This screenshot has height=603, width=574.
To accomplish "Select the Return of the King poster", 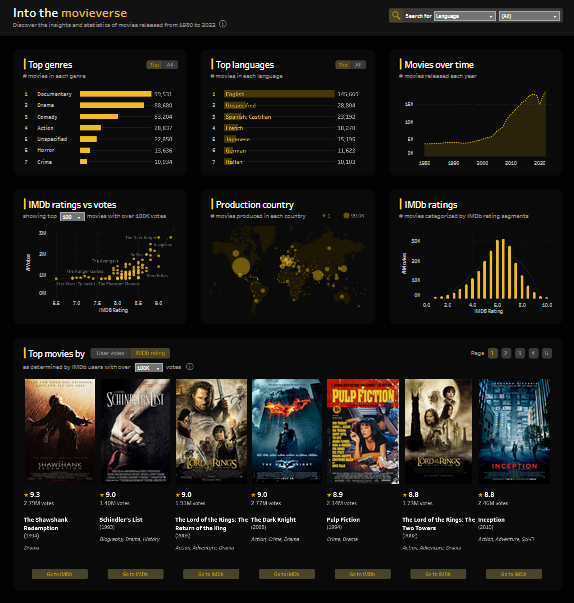I will (211, 431).
